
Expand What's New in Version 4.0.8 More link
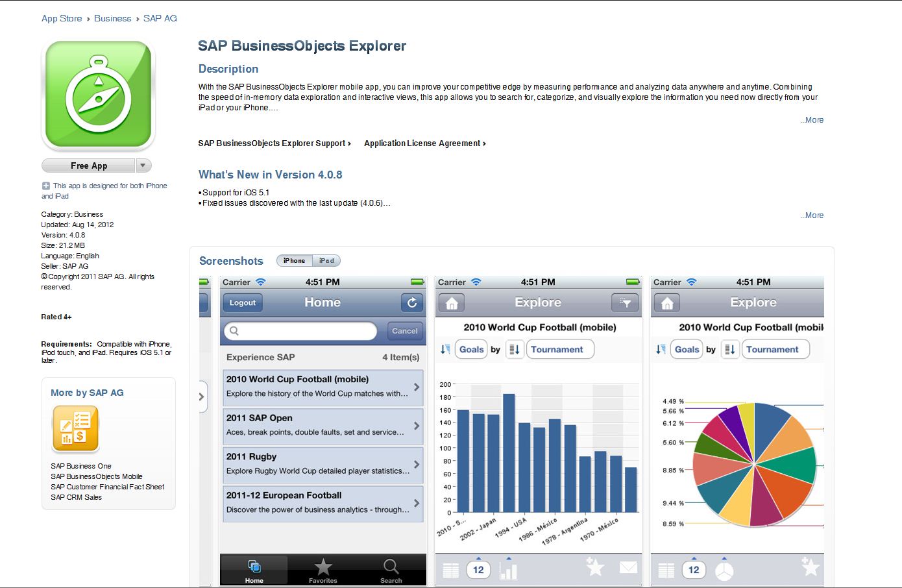[x=812, y=215]
